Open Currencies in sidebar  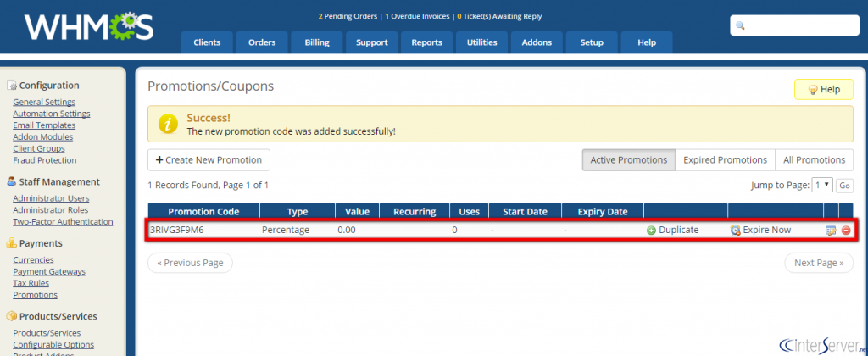coord(33,259)
